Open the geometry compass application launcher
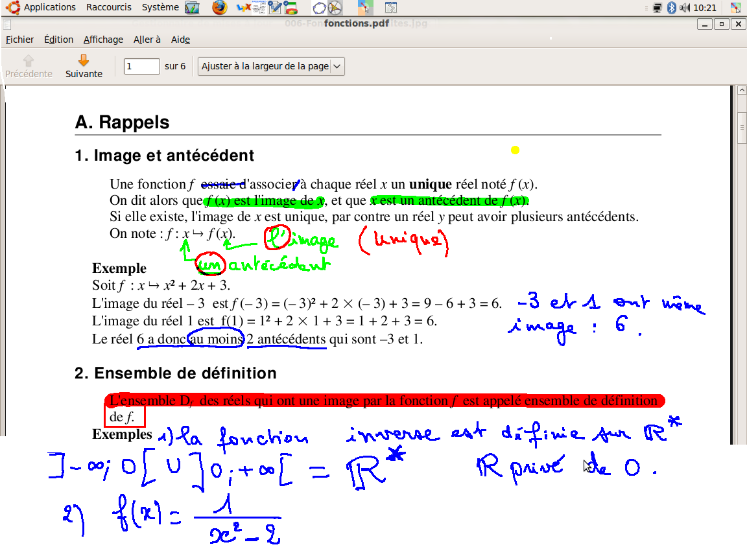The width and height of the screenshot is (747, 560). 335,8
